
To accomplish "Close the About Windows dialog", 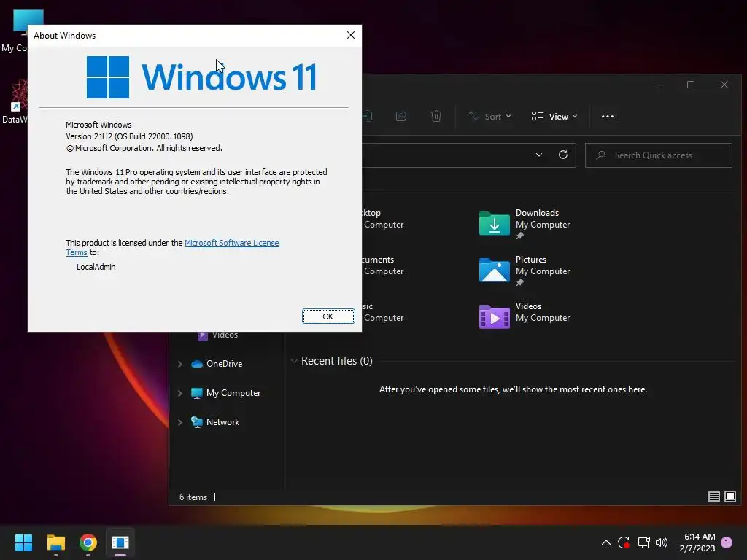I will click(351, 35).
